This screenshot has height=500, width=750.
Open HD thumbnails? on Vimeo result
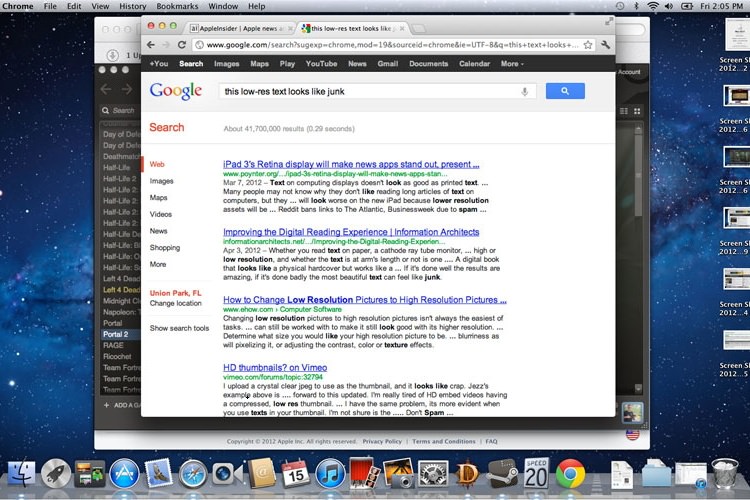pos(275,368)
